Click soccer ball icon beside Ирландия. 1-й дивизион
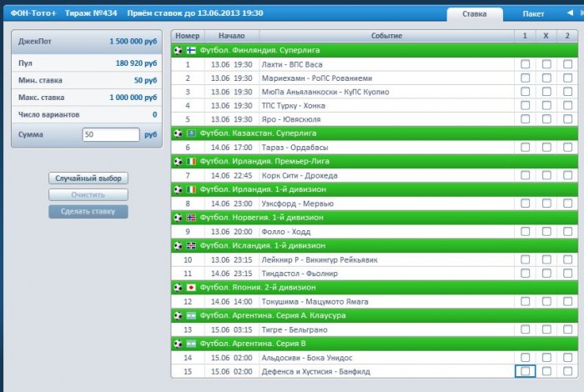584x392 pixels. [178, 189]
